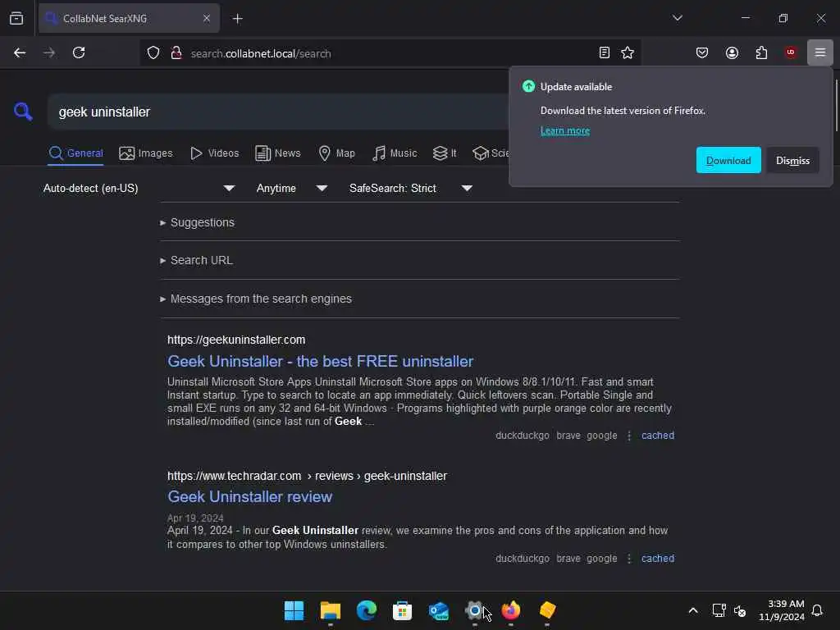Click the https://geekuninstaller.com URL text
This screenshot has height=630, width=840.
click(236, 340)
